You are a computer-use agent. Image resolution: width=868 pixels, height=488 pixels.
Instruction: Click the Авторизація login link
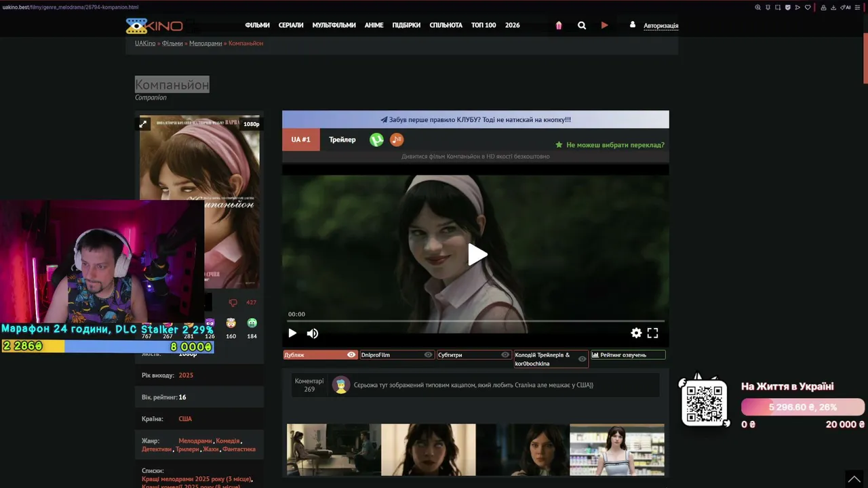(x=660, y=26)
